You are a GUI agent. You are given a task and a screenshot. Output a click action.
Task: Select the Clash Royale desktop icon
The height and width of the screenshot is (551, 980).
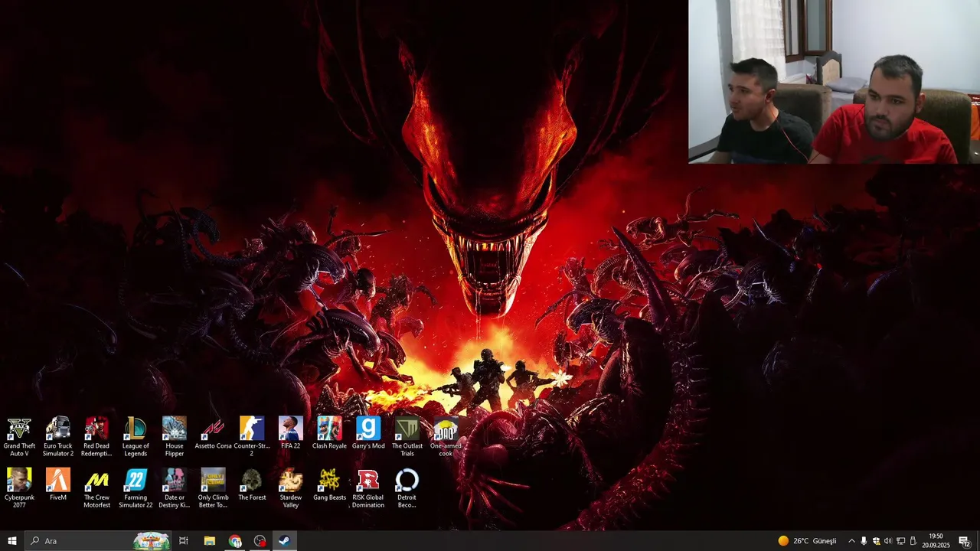pyautogui.click(x=329, y=434)
